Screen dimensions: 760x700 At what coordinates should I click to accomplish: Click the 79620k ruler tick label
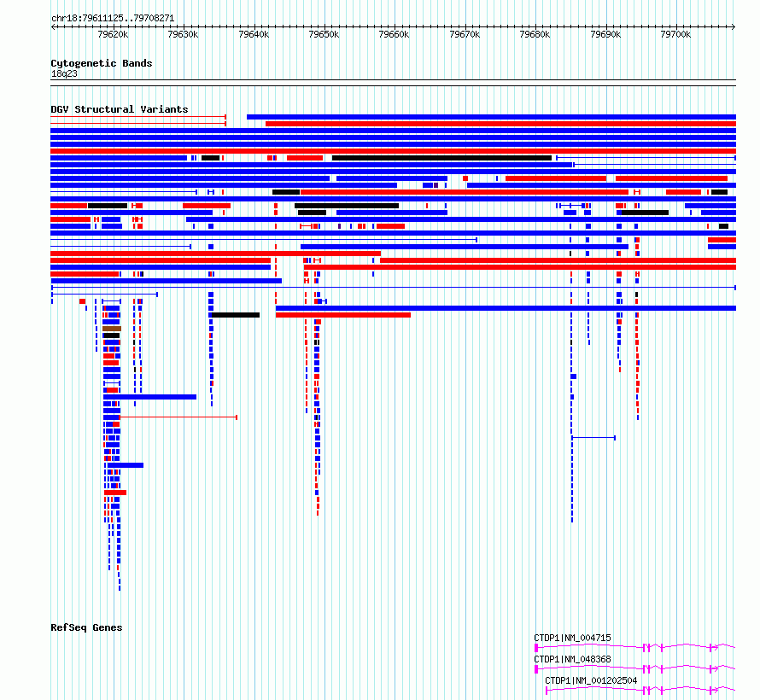coord(113,34)
